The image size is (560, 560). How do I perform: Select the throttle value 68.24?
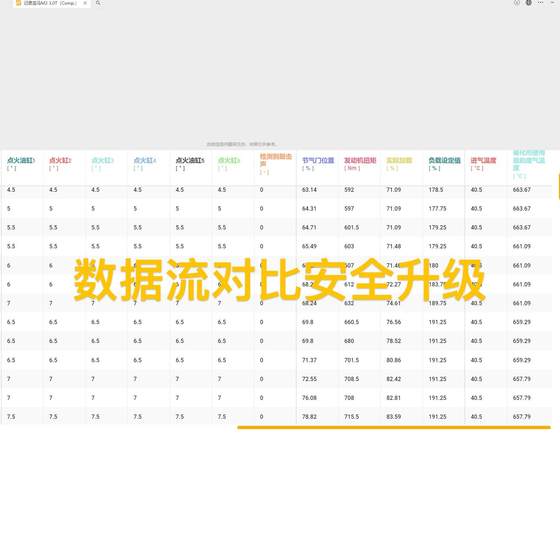pyautogui.click(x=309, y=303)
